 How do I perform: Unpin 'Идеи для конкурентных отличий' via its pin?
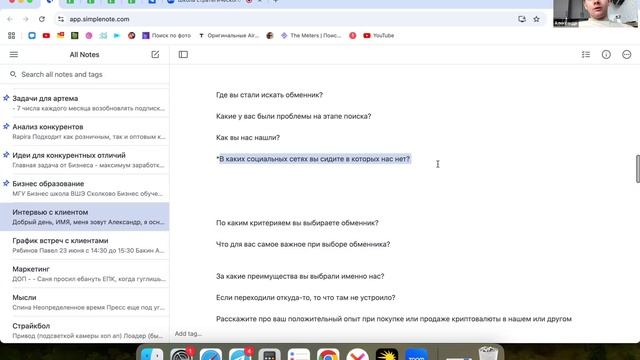6,155
